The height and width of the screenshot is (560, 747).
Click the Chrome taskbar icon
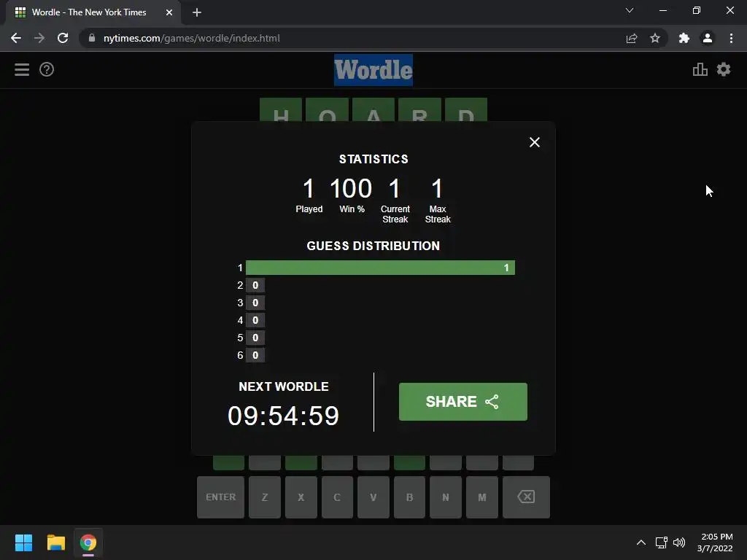click(88, 542)
